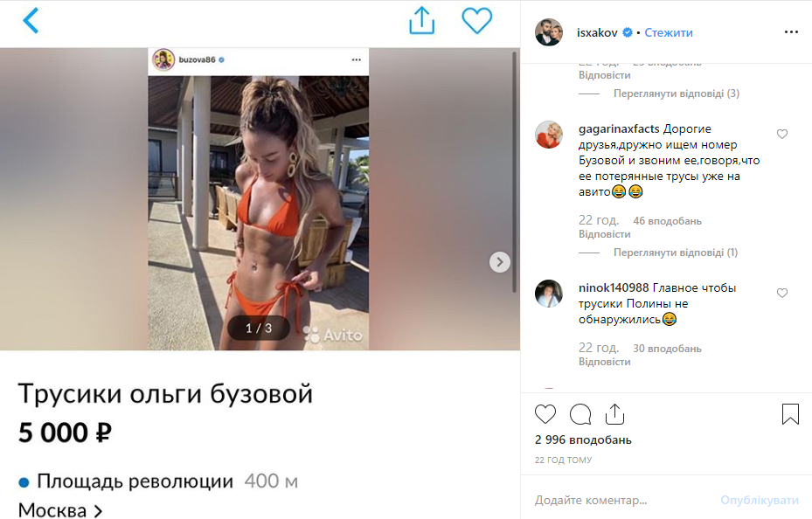This screenshot has height=519, width=812.
Task: Open the post options three-dot menu
Action: tap(791, 32)
